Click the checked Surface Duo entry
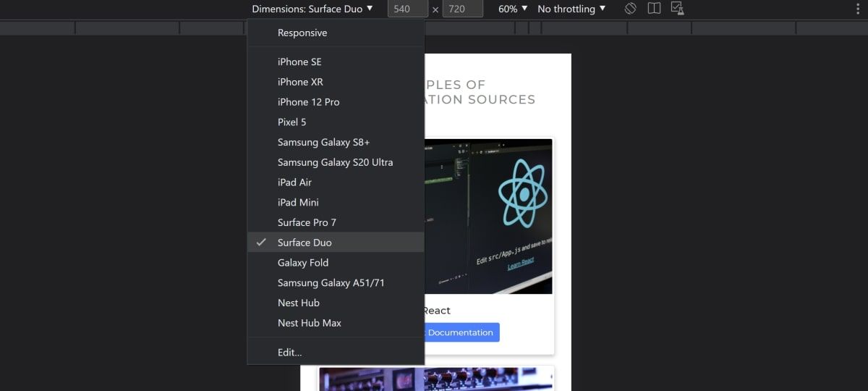Image resolution: width=868 pixels, height=391 pixels. (x=336, y=243)
